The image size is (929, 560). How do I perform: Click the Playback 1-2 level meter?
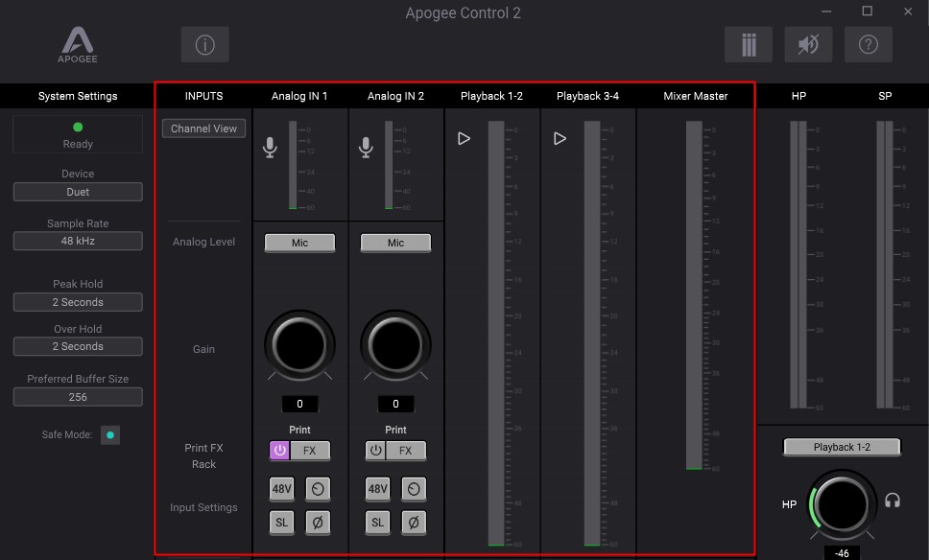pyautogui.click(x=496, y=334)
